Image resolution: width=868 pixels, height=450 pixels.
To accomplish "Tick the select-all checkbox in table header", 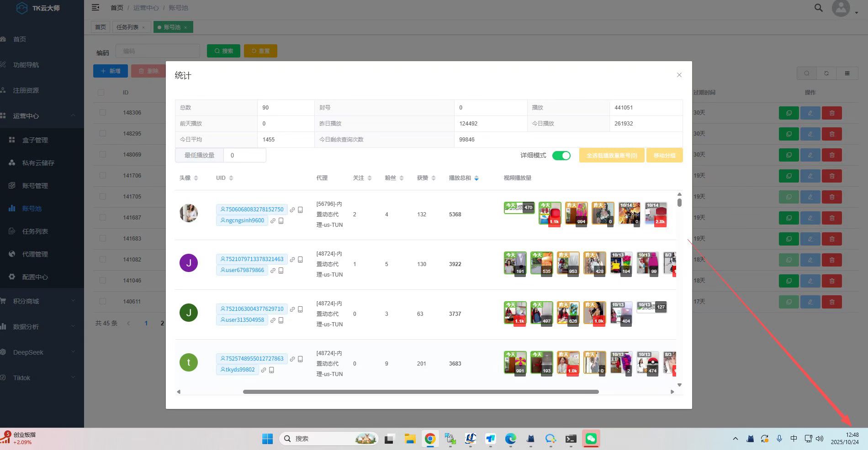I will point(101,93).
